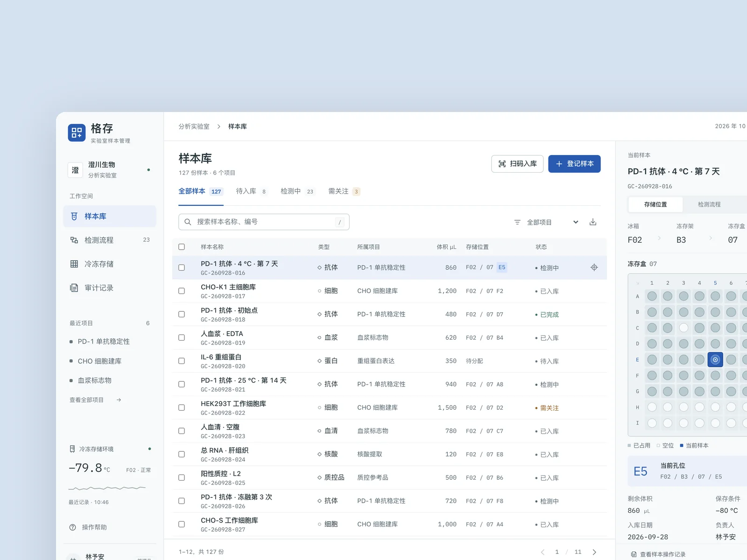Click the 已完成 status on 初始点 row
747x560 pixels.
[x=547, y=315]
